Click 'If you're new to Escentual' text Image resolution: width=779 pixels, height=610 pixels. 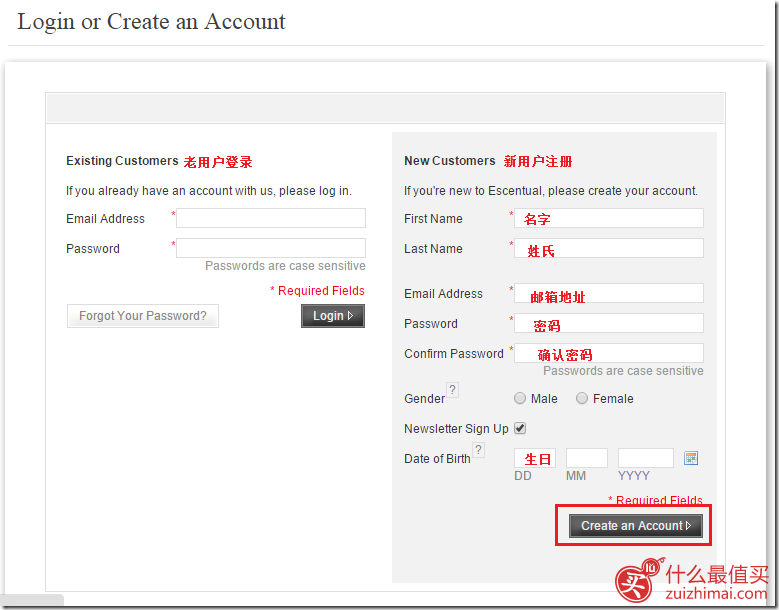pos(551,191)
